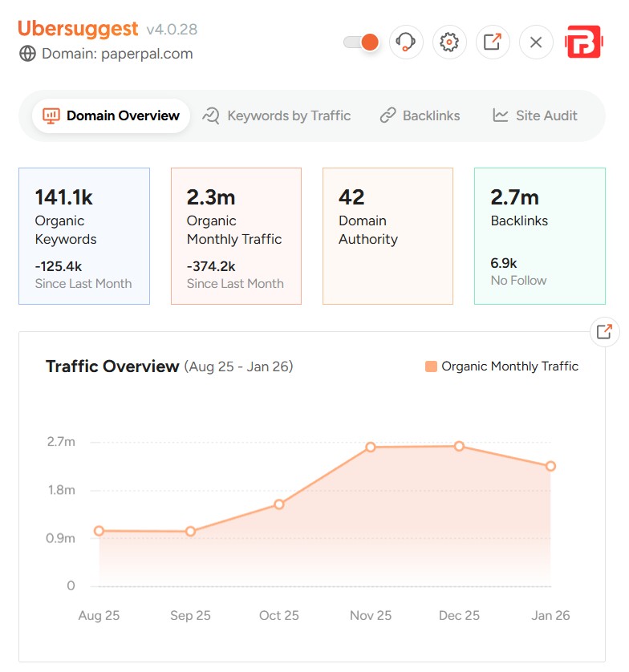Click the open-in-new-window icon in header
Image resolution: width=629 pixels, height=672 pixels.
[493, 42]
